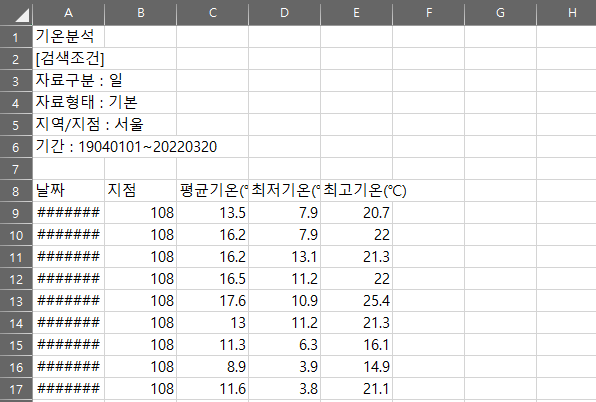The height and width of the screenshot is (402, 596).
Task: Click minimum temperature 3.8 in row 17
Action: 284,389
